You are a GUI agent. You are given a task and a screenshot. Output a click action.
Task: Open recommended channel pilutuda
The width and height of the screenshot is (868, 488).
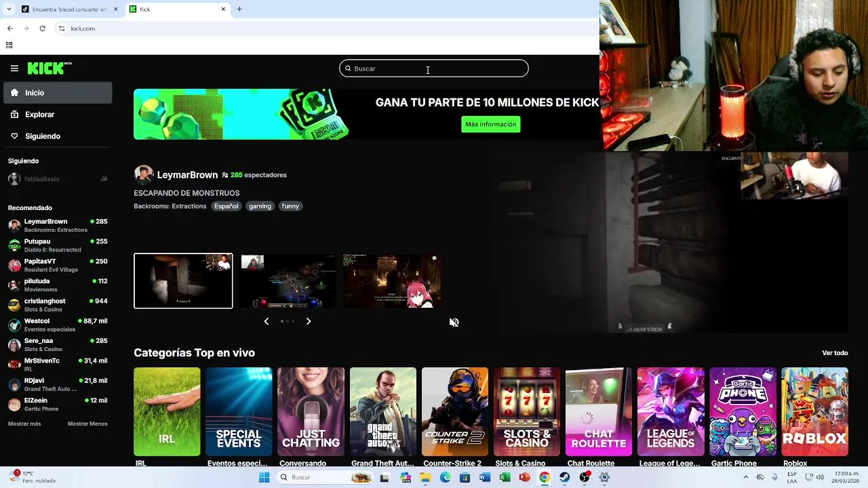coord(58,285)
